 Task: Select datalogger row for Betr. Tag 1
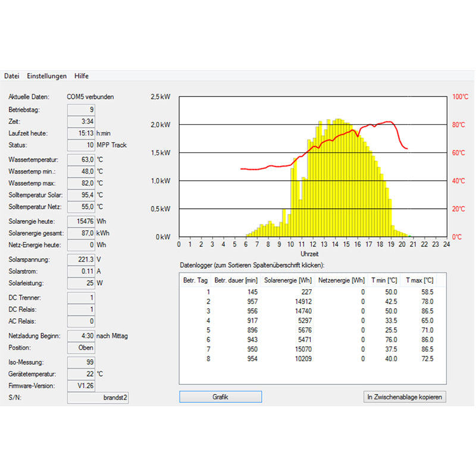pyautogui.click(x=312, y=292)
